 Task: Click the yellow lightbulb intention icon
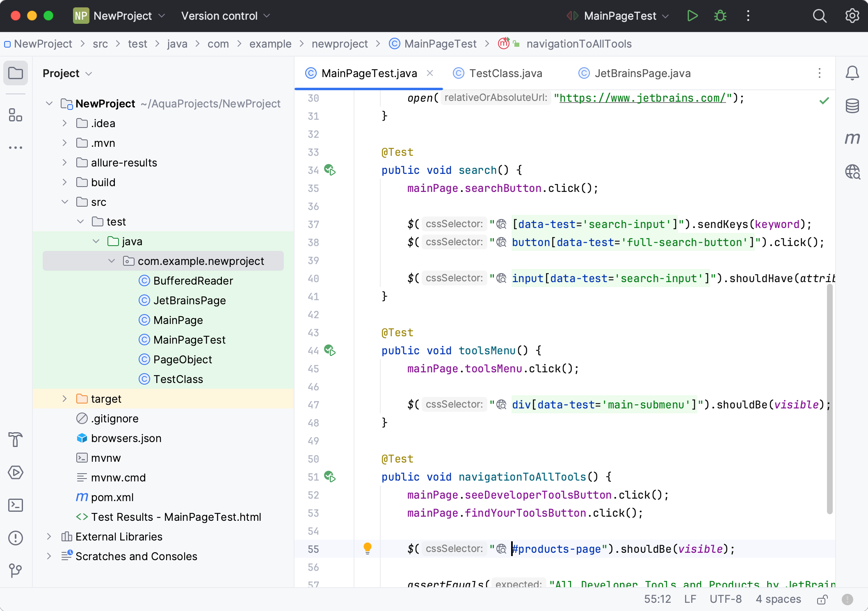click(368, 548)
